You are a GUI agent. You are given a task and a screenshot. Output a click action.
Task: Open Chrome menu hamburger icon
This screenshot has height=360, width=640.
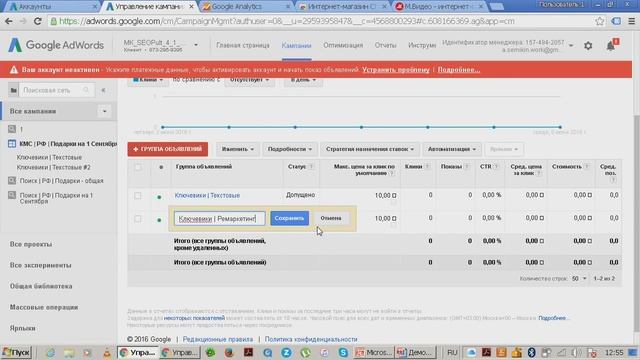(x=631, y=21)
